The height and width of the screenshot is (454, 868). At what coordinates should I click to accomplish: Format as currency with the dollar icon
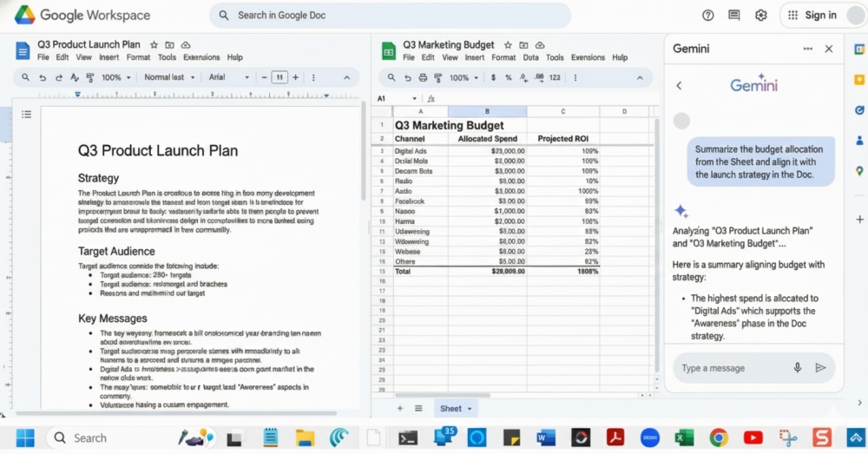493,77
